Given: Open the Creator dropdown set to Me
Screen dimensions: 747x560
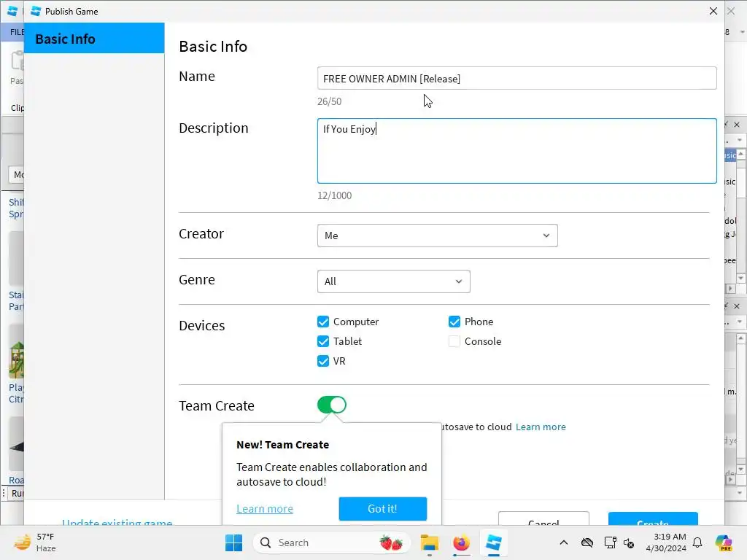Looking at the screenshot, I should tap(438, 236).
